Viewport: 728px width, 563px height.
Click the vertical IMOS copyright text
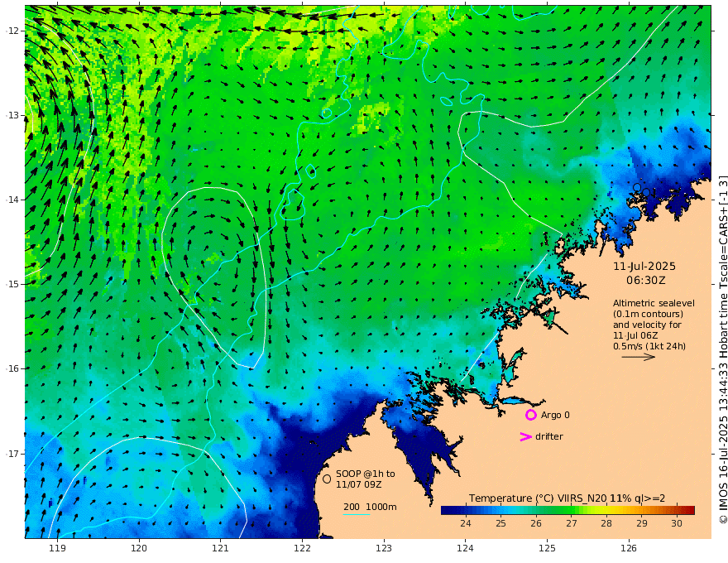722,349
